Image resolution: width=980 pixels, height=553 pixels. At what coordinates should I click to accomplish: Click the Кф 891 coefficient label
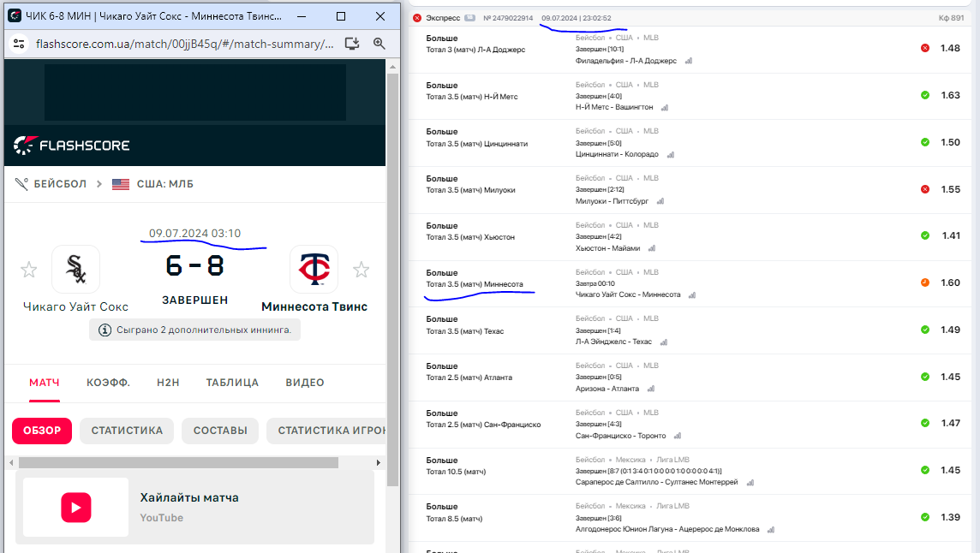(951, 18)
